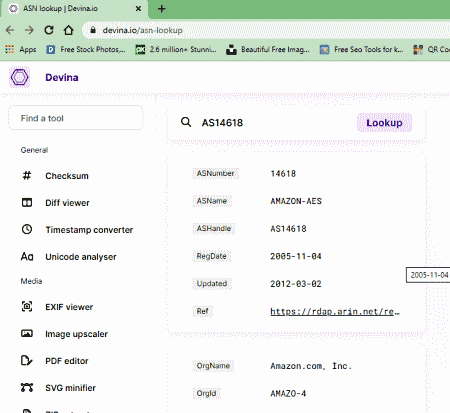This screenshot has width=450, height=413.
Task: Click the Ref label
Action: [x=202, y=311]
